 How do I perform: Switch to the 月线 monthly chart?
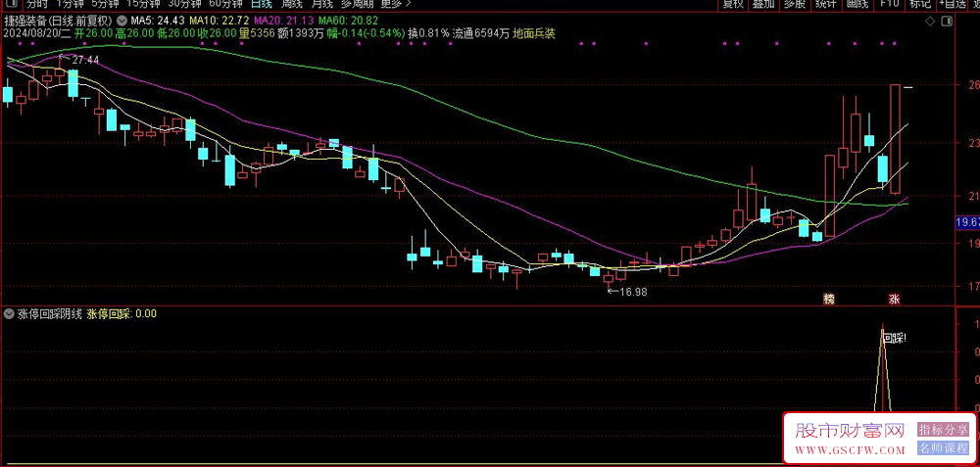pos(320,3)
